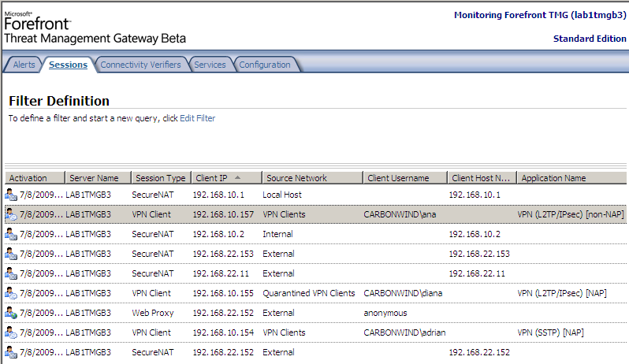Click CARBONWIND\diana username cell
629x364 pixels.
click(403, 293)
